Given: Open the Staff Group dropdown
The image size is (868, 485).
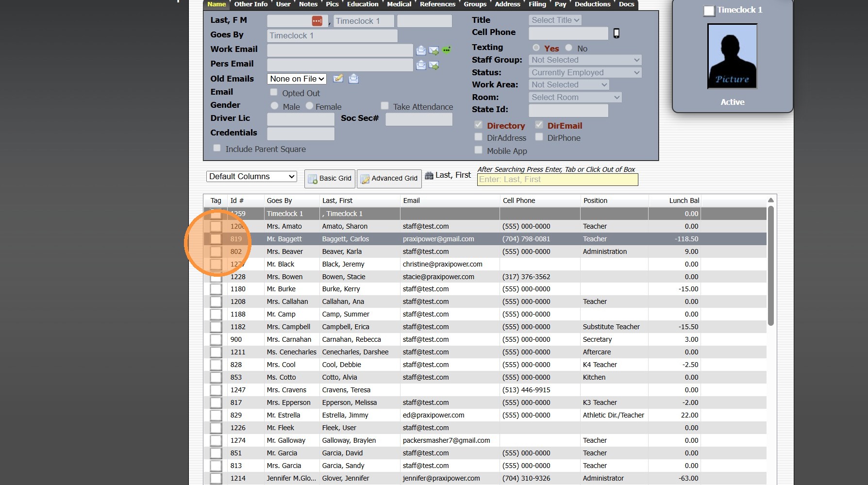Looking at the screenshot, I should [585, 60].
